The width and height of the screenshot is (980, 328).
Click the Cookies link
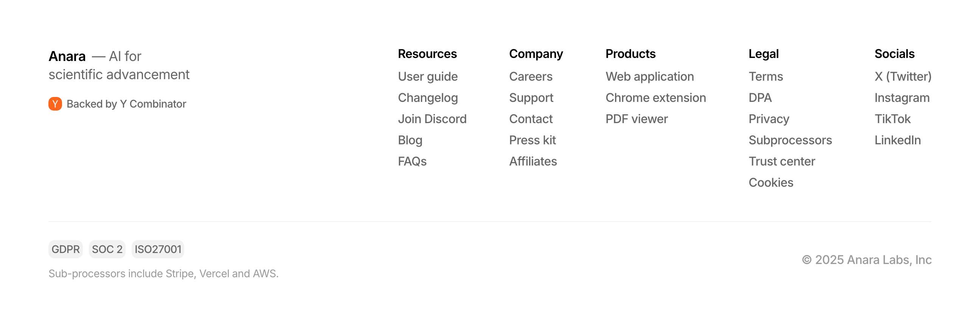tap(771, 183)
